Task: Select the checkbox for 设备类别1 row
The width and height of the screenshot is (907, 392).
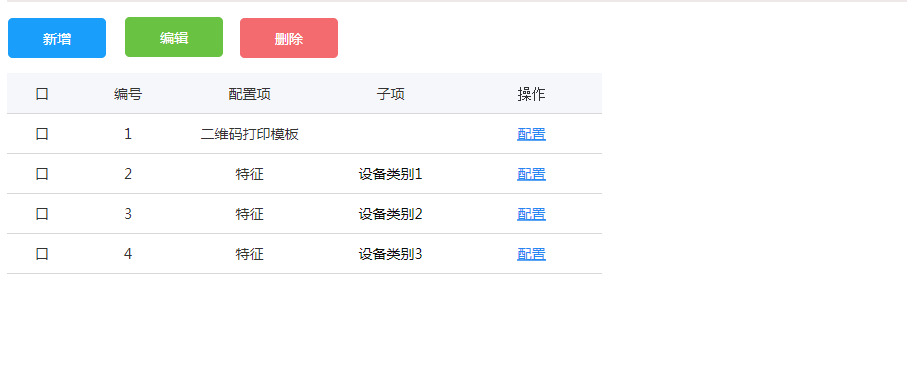Action: tap(42, 174)
